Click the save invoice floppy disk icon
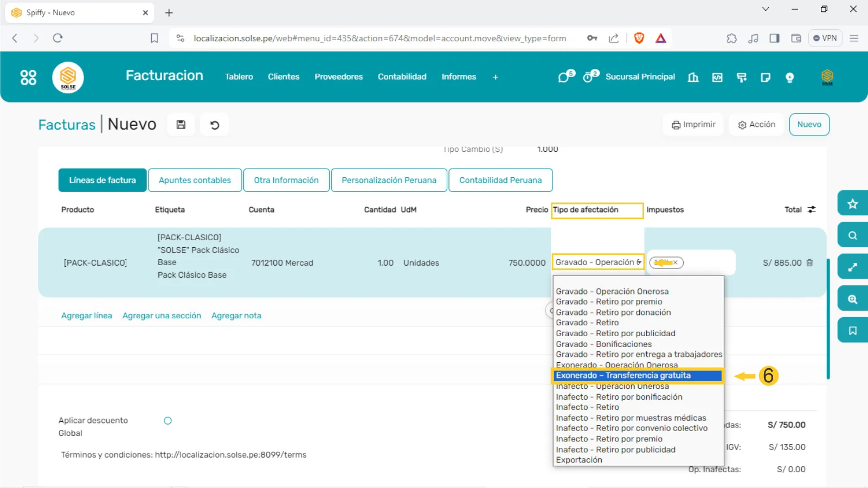This screenshot has width=868, height=488. 181,125
